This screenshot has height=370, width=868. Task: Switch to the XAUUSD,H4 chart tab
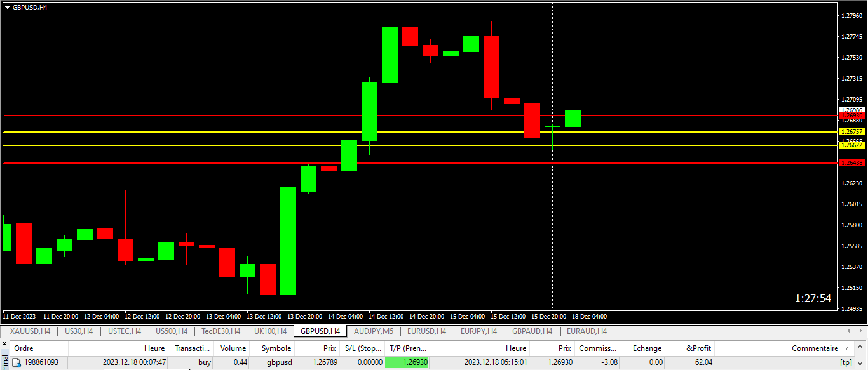pos(30,331)
